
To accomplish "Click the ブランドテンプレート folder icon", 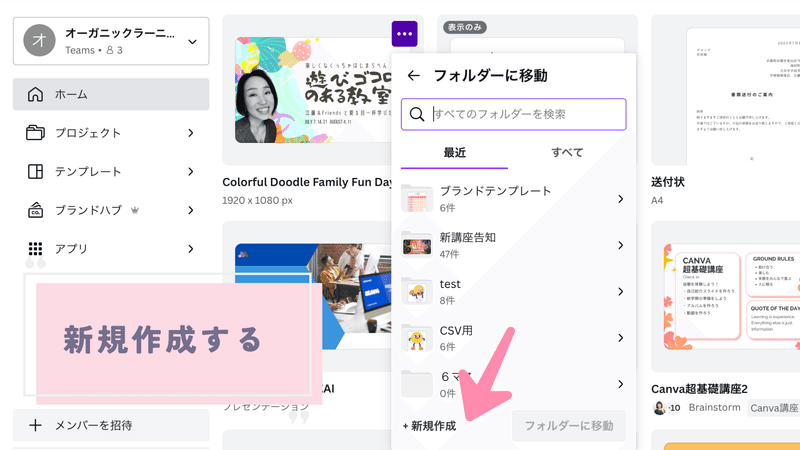I will (x=417, y=198).
